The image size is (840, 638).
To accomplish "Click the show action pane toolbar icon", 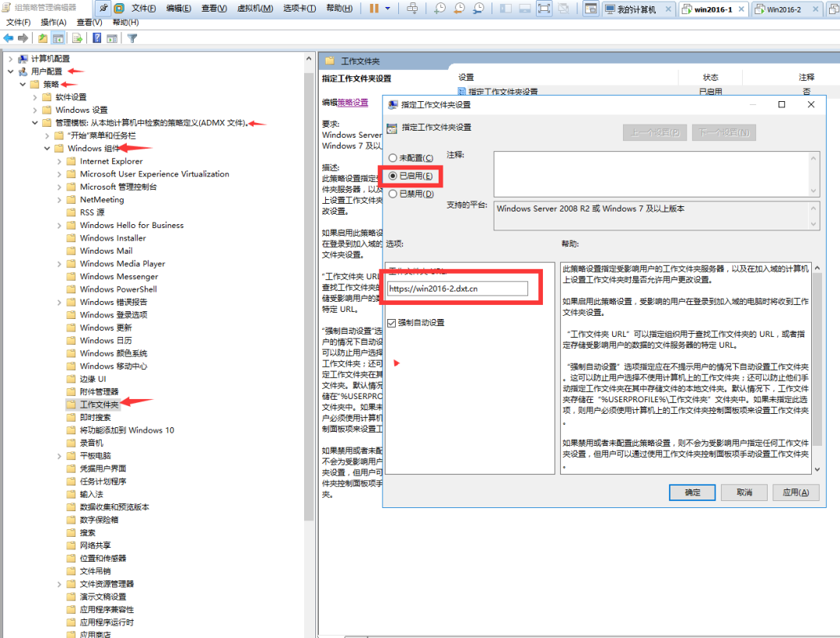I will (x=112, y=38).
